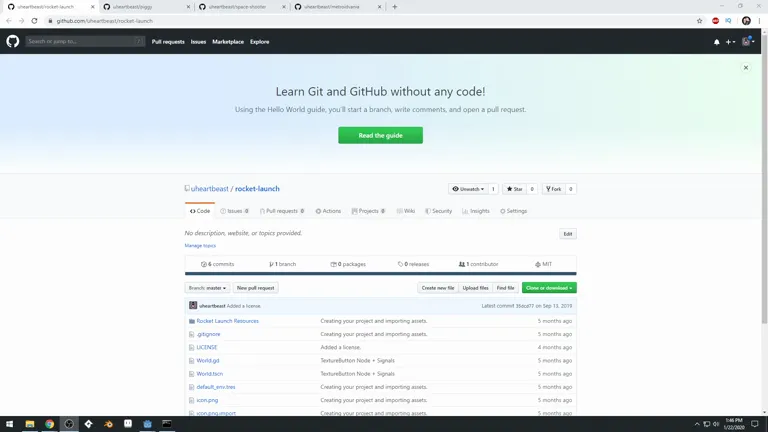Open the rocket-launch repository link
Screen dimensions: 768x432
point(257,189)
